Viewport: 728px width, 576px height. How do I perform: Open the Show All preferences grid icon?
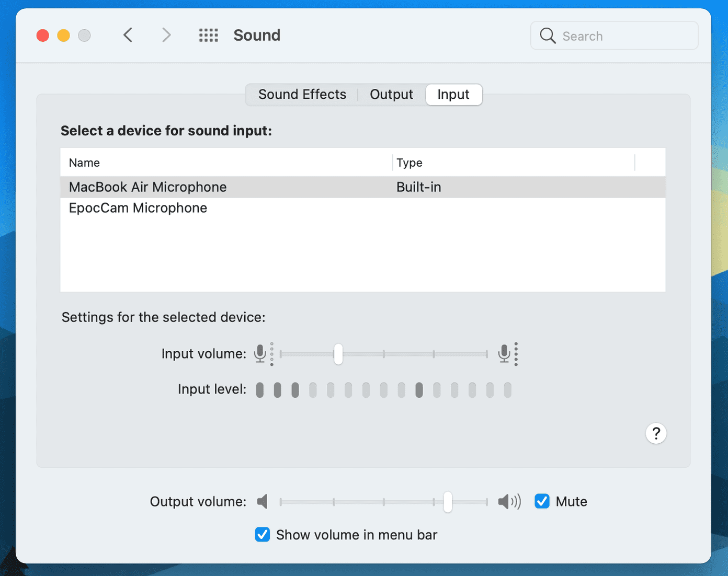coord(208,35)
